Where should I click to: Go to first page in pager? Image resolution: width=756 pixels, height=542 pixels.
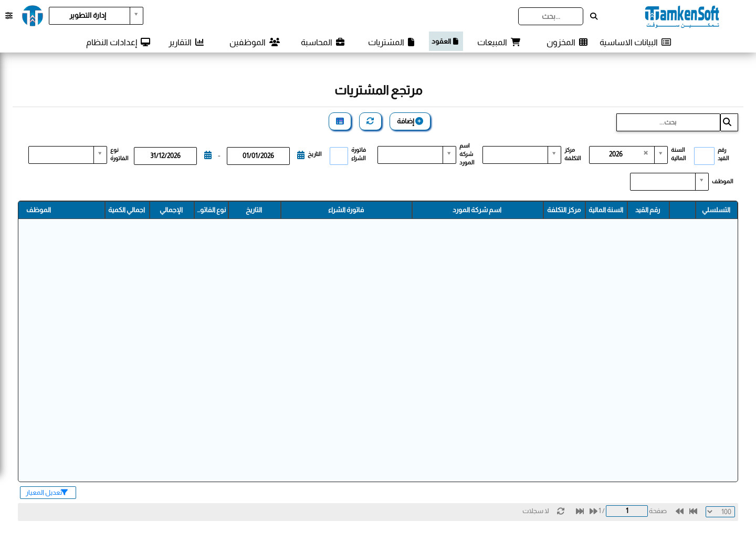click(693, 511)
